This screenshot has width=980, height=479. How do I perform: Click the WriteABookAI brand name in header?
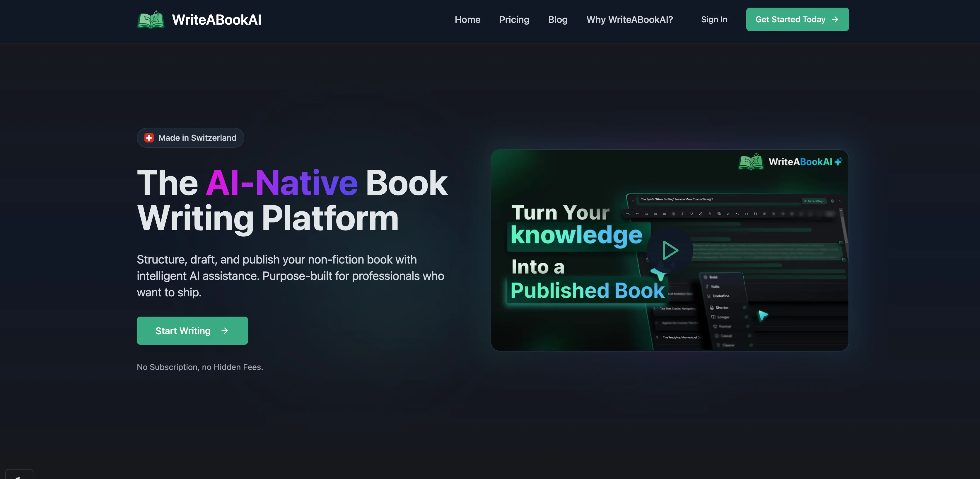click(216, 20)
